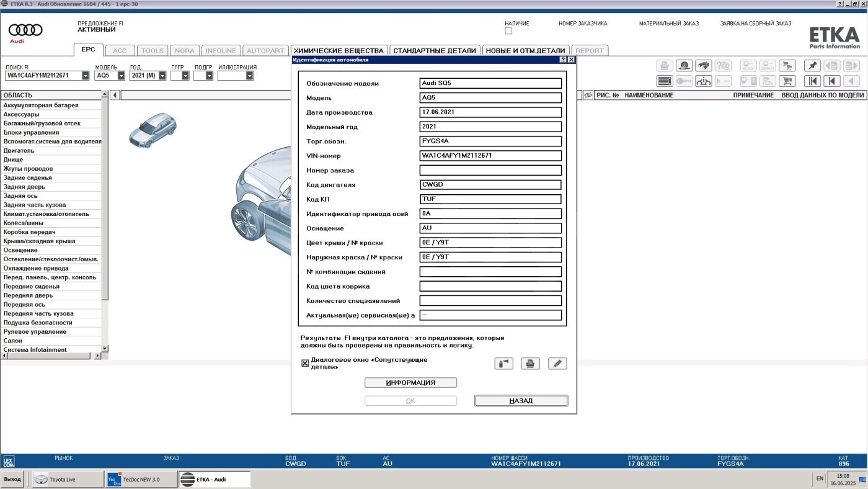The height and width of the screenshot is (489, 868).
Task: Select Рулевое управление in area list
Action: pyautogui.click(x=51, y=332)
